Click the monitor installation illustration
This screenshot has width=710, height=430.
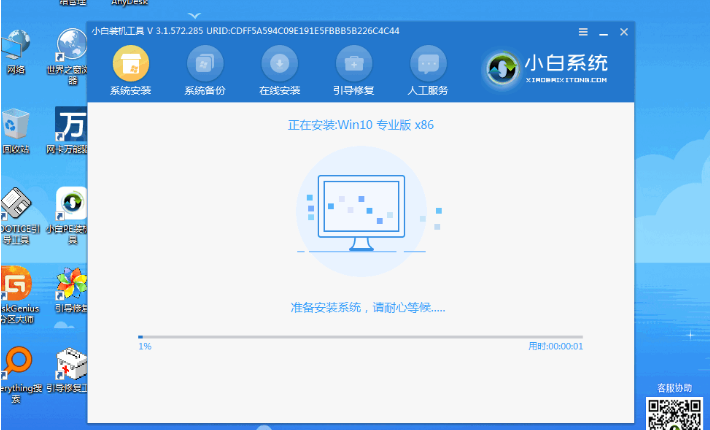pos(361,212)
